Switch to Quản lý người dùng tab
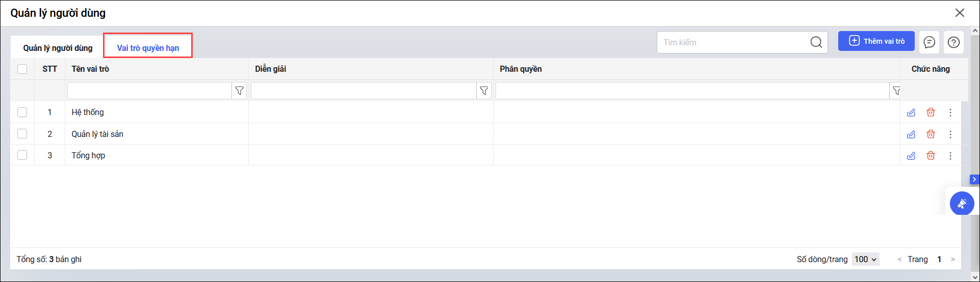This screenshot has height=282, width=980. click(x=58, y=48)
